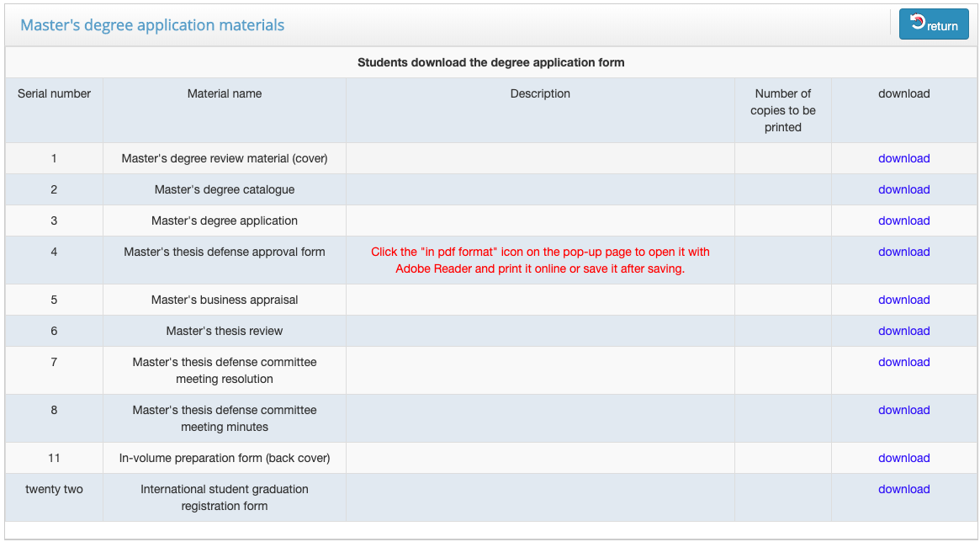Click the return arrow icon
Screen dimensions: 980x542
point(919,23)
